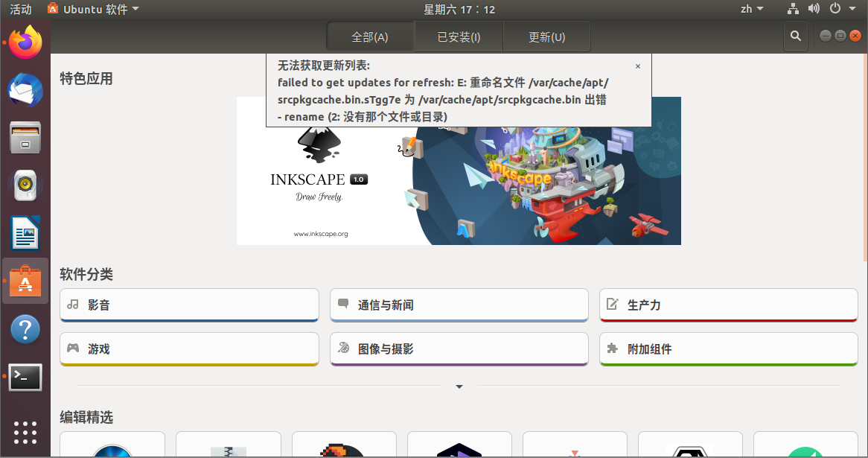This screenshot has width=868, height=458.
Task: Click the volume speaker icon in top bar
Action: tap(813, 8)
